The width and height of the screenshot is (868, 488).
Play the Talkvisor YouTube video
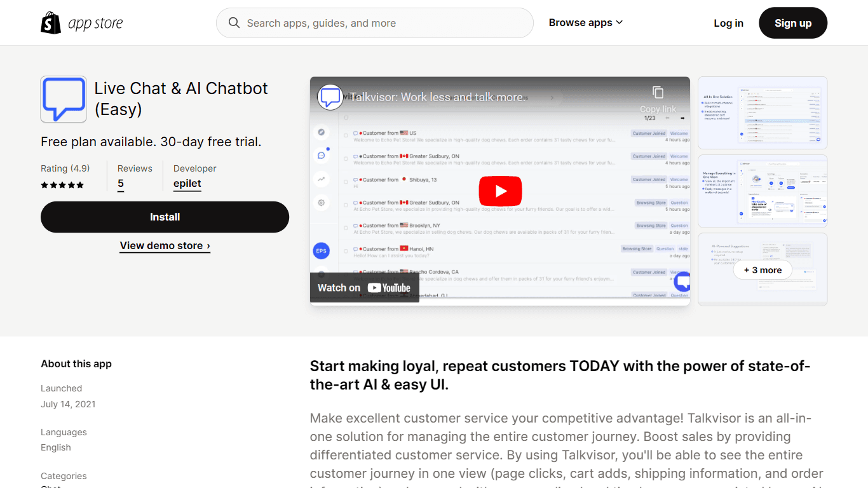[500, 191]
